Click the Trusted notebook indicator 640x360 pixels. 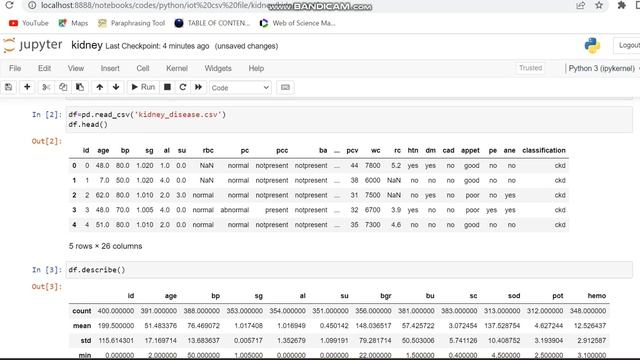(x=531, y=68)
